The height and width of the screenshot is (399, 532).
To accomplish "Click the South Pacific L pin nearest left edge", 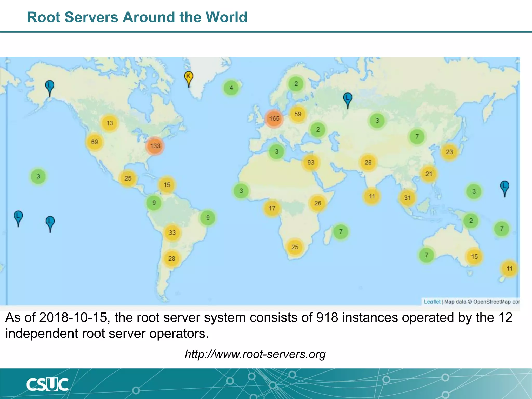I will tap(18, 218).
